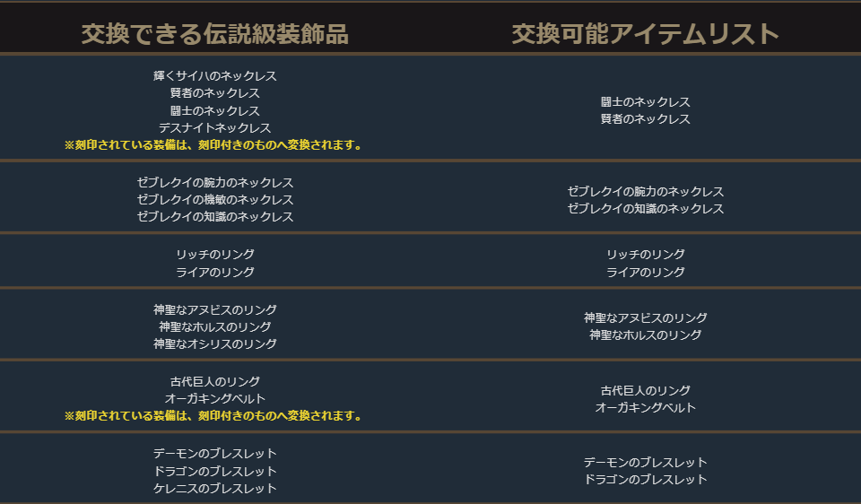The image size is (861, 504).
Task: Select 輝くサイハのネックレス in the list
Action: coord(214,76)
